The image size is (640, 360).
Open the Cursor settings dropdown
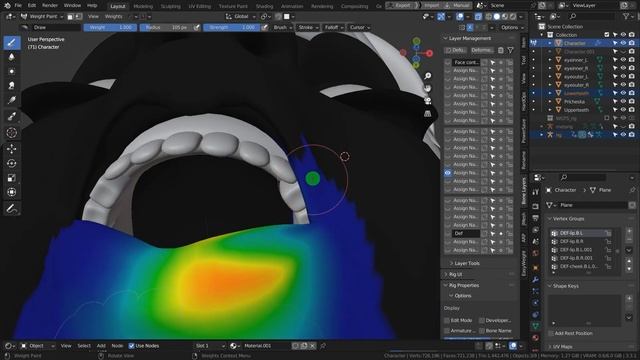[360, 27]
